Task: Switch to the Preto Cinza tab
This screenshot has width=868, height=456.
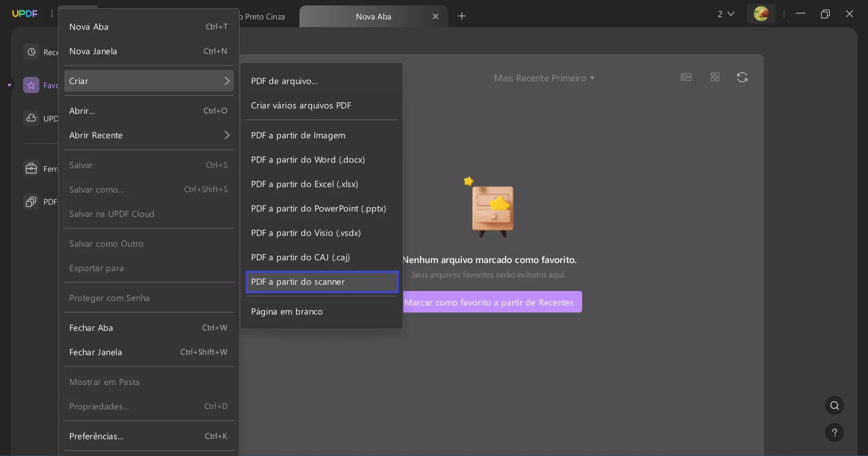Action: [x=267, y=17]
